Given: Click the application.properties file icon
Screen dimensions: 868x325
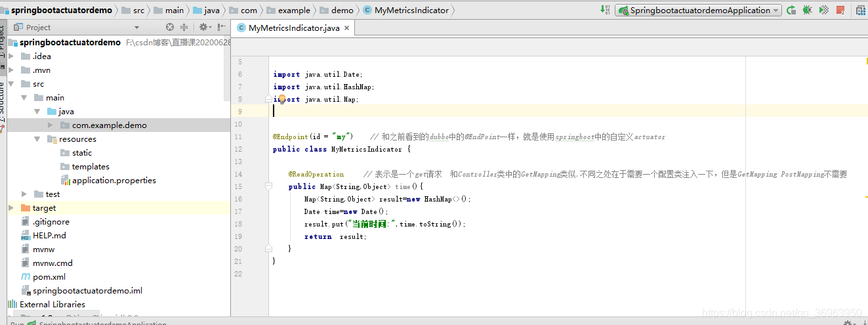Looking at the screenshot, I should click(x=65, y=181).
